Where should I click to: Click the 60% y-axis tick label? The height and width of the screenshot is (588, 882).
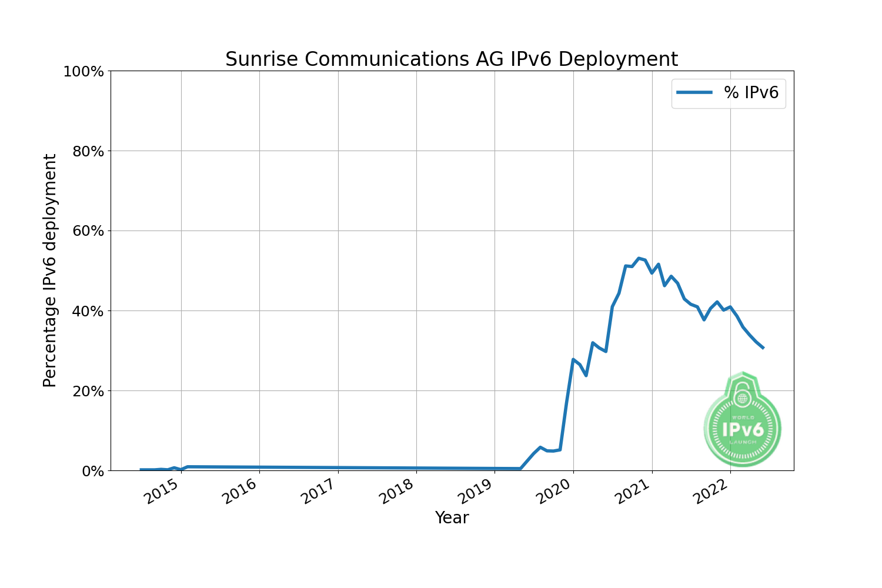point(87,231)
